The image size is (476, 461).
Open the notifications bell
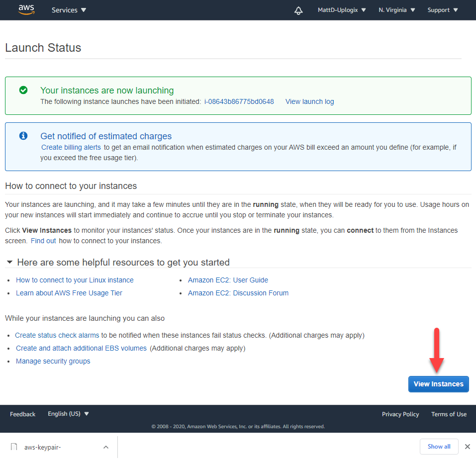298,10
